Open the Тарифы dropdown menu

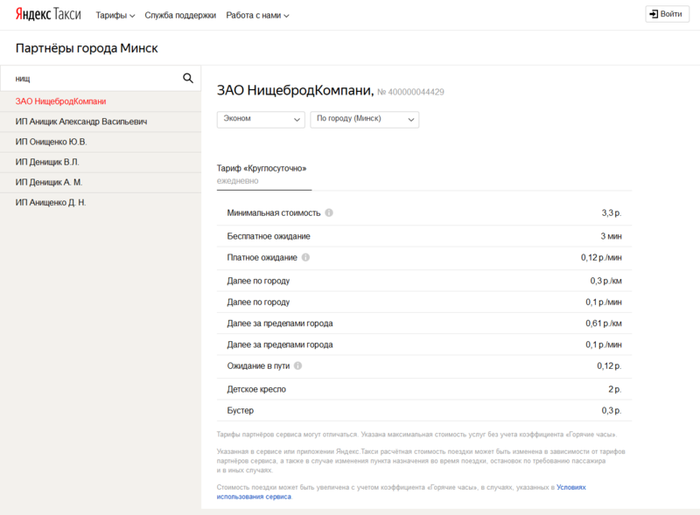coord(117,15)
